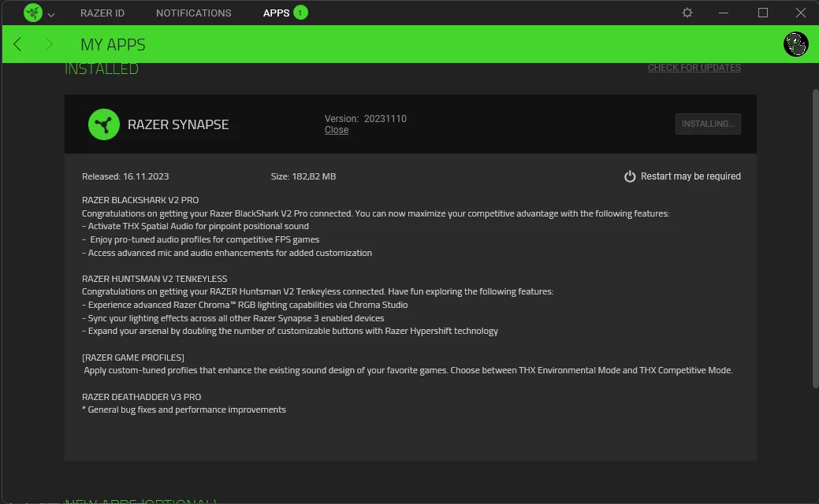819x504 pixels.
Task: Click 'Version: 20231110' text
Action: 365,118
